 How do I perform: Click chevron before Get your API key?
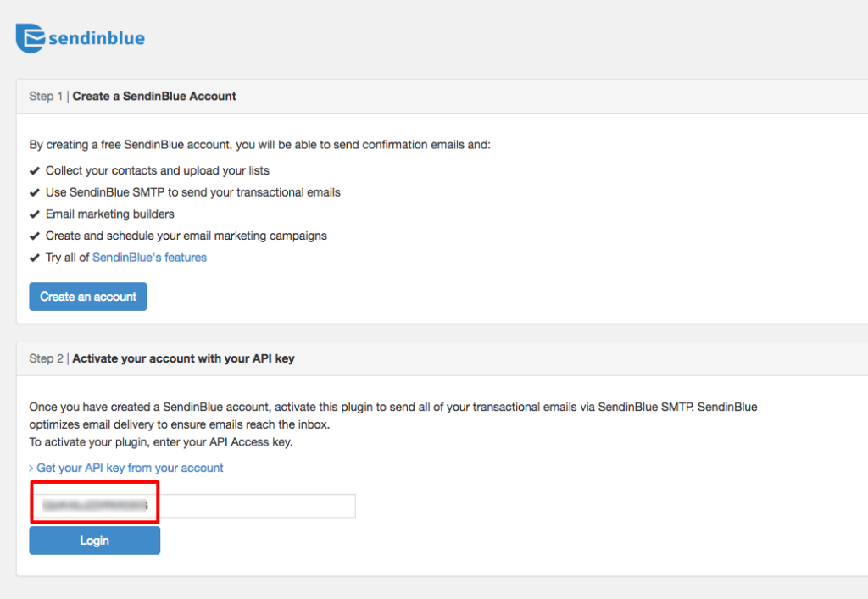31,469
